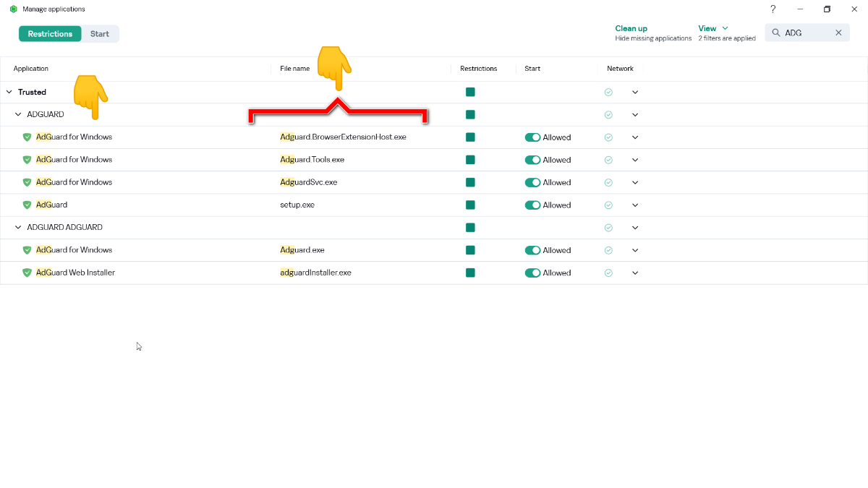Click network check icon for Adguard.Tools.exe

(608, 160)
